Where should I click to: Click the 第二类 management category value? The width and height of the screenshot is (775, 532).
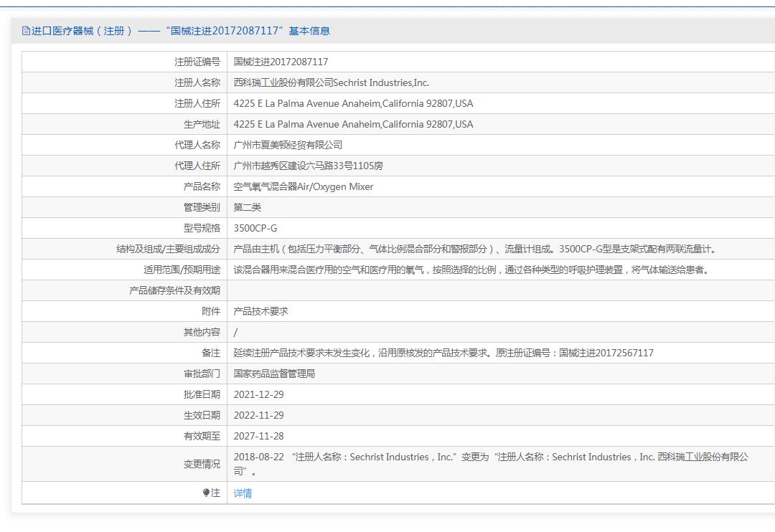click(247, 207)
